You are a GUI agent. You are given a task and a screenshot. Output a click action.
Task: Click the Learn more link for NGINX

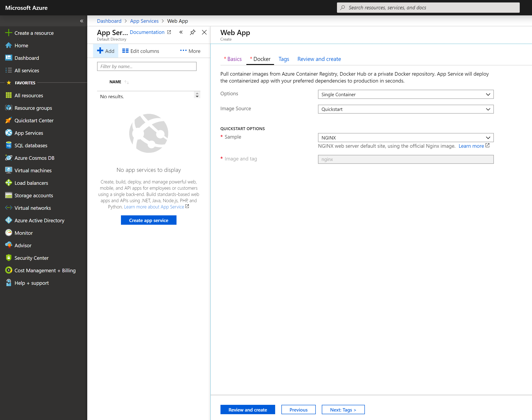pos(471,146)
